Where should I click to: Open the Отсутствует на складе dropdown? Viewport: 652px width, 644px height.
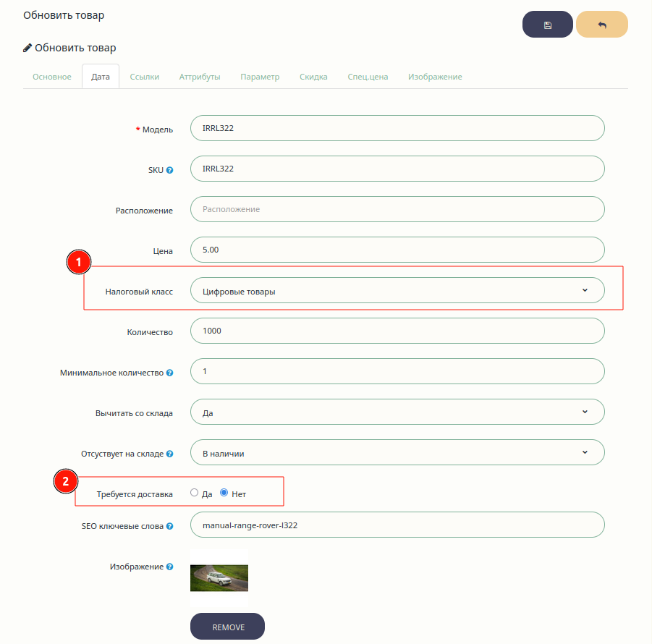click(x=397, y=452)
